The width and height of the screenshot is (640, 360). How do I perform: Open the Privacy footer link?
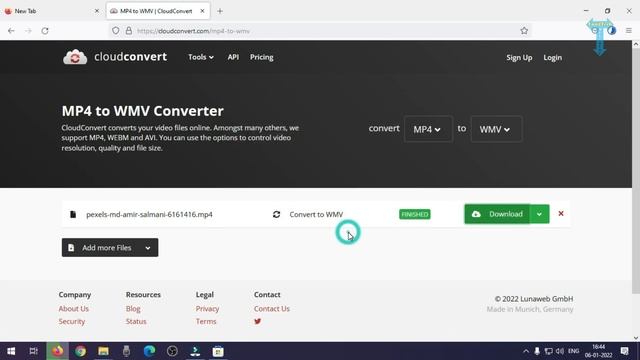pos(207,309)
